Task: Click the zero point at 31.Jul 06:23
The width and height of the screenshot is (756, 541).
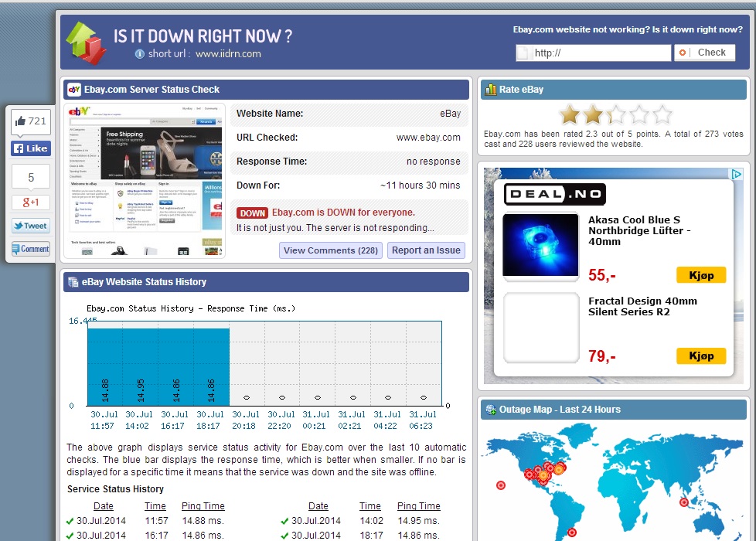Action: (x=424, y=398)
